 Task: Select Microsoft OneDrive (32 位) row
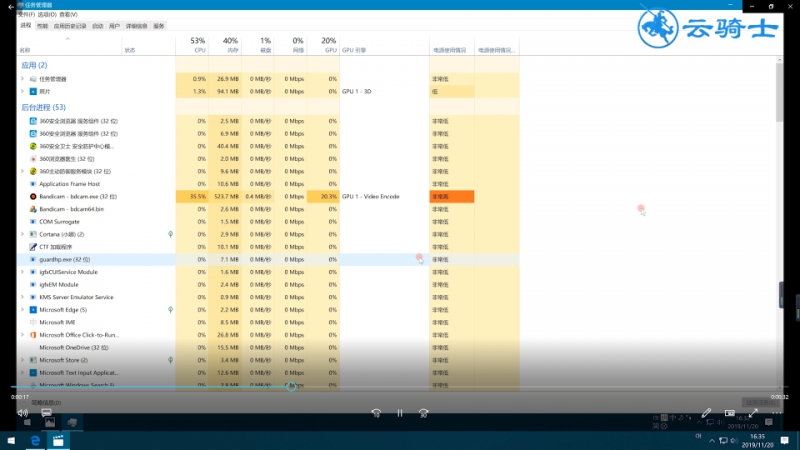[x=268, y=347]
